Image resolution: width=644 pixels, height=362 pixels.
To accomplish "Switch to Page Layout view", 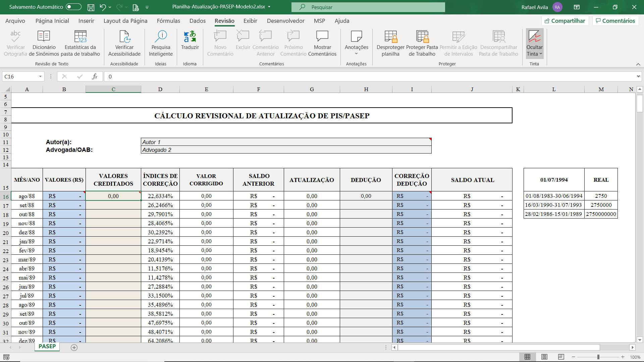I will click(544, 357).
